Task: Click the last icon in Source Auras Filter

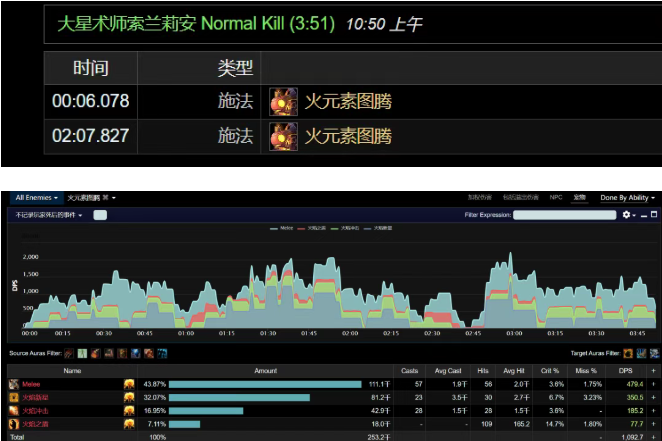Action: [x=162, y=353]
